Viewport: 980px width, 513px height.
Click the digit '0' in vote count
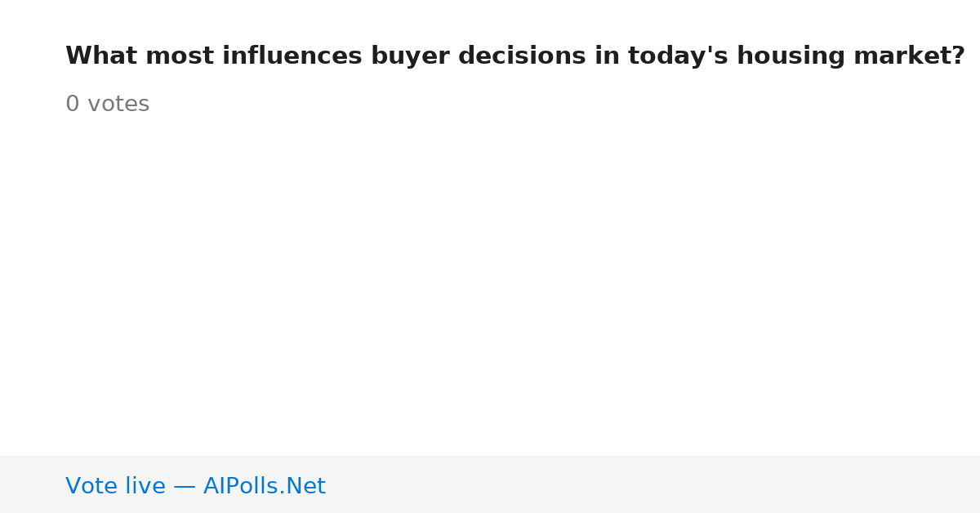coord(73,105)
